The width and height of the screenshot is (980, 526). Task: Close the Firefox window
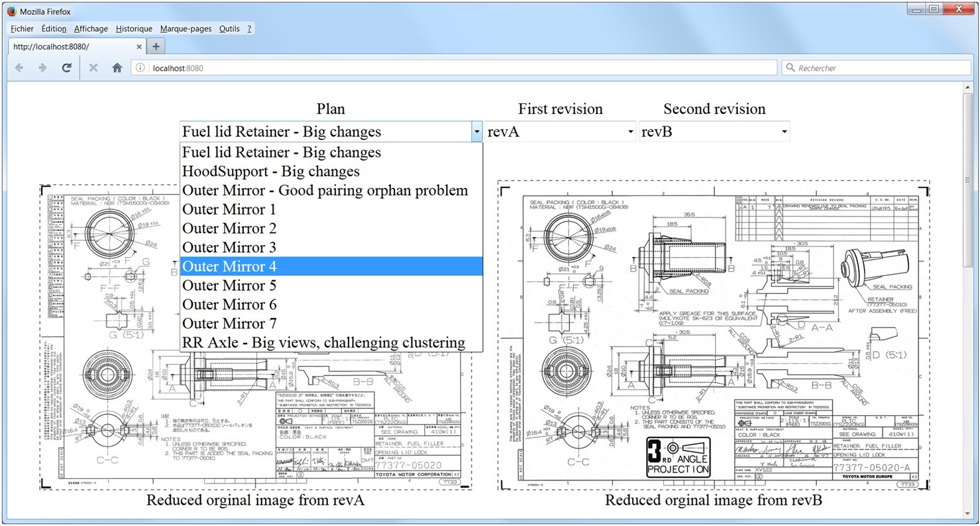pyautogui.click(x=959, y=9)
